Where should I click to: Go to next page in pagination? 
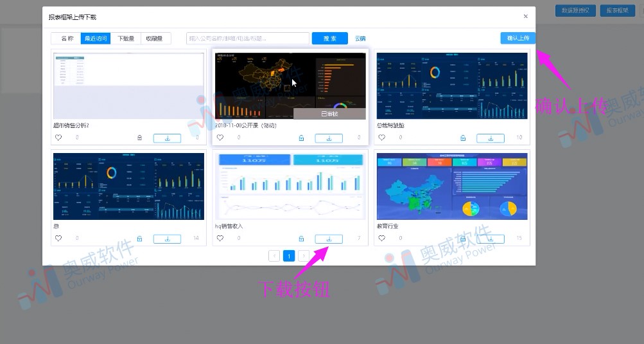[x=304, y=256]
